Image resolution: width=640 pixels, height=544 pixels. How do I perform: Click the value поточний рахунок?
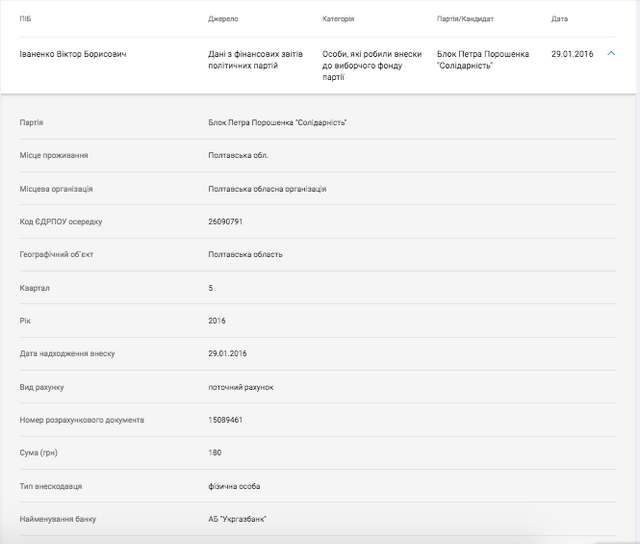click(x=240, y=387)
